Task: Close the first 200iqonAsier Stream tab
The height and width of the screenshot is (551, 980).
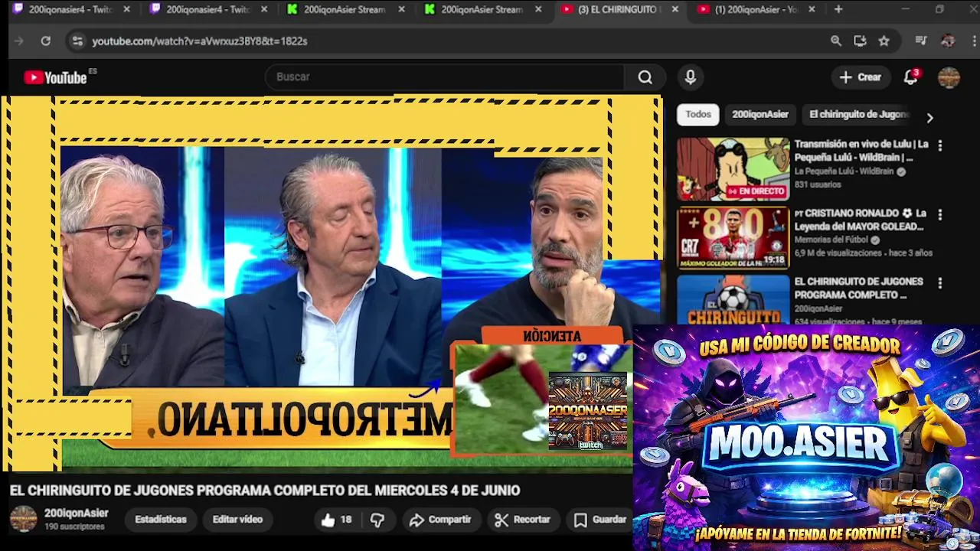Action: point(401,9)
